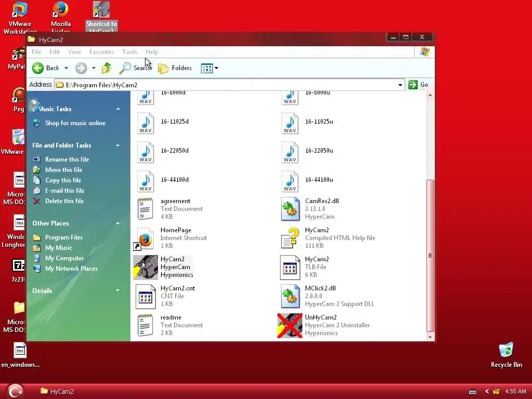
Task: Open the Views icon button
Action: pos(207,68)
